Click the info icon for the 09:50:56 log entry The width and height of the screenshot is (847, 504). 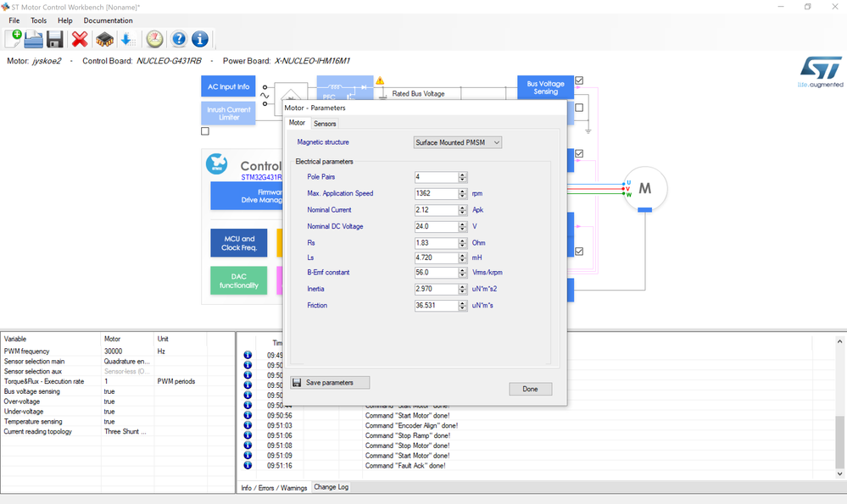248,416
